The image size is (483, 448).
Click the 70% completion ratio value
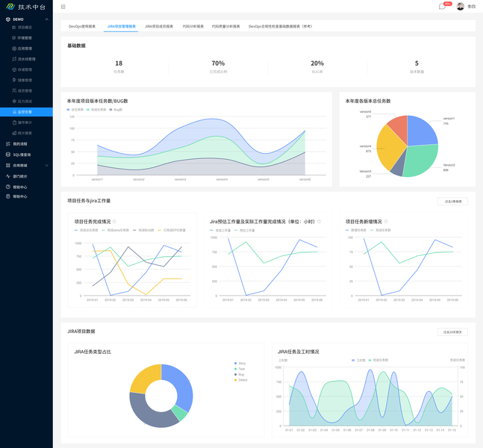(x=218, y=63)
